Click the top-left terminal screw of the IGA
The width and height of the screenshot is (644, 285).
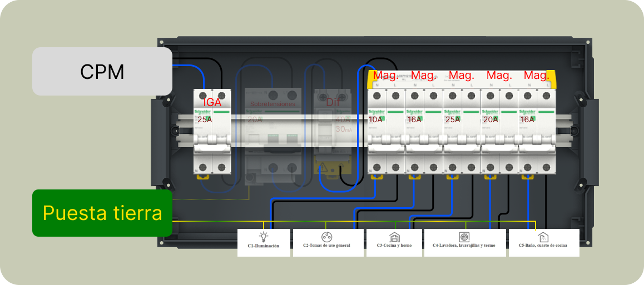pos(202,96)
